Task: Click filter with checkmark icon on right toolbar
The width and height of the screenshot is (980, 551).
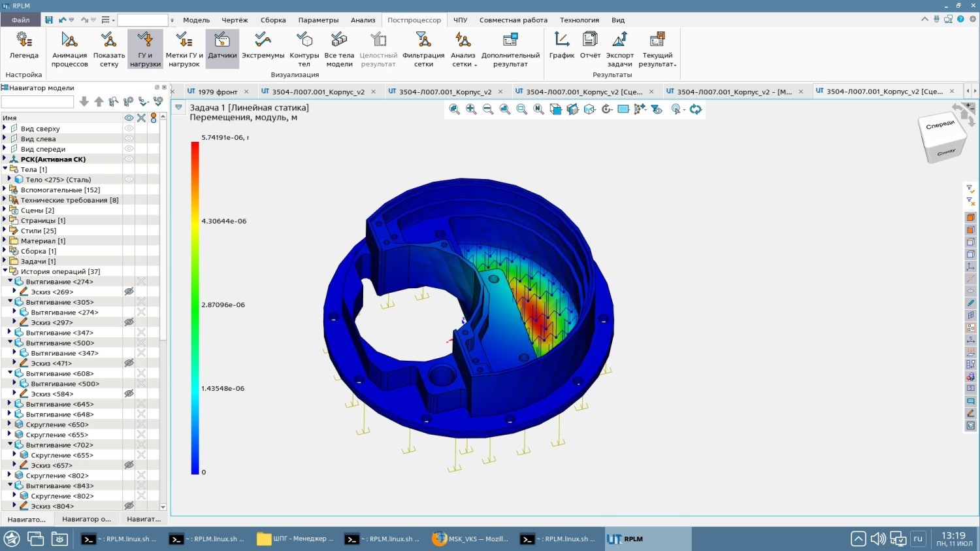Action: click(x=970, y=189)
